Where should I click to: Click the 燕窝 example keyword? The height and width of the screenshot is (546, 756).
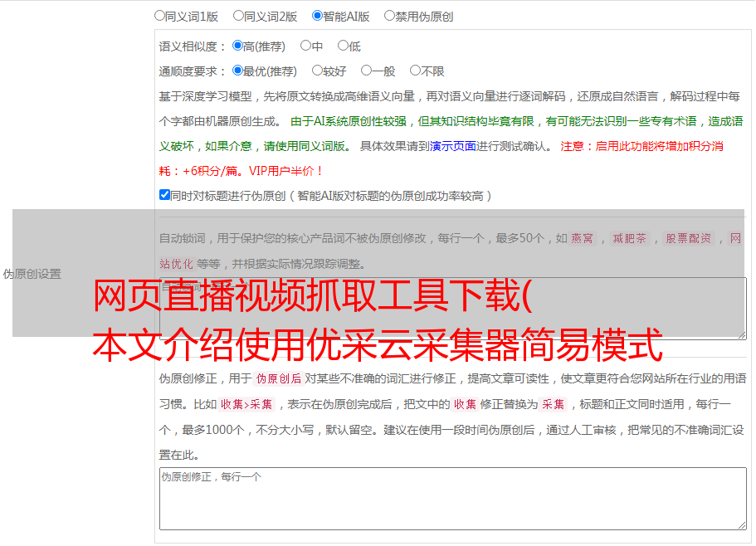(582, 238)
